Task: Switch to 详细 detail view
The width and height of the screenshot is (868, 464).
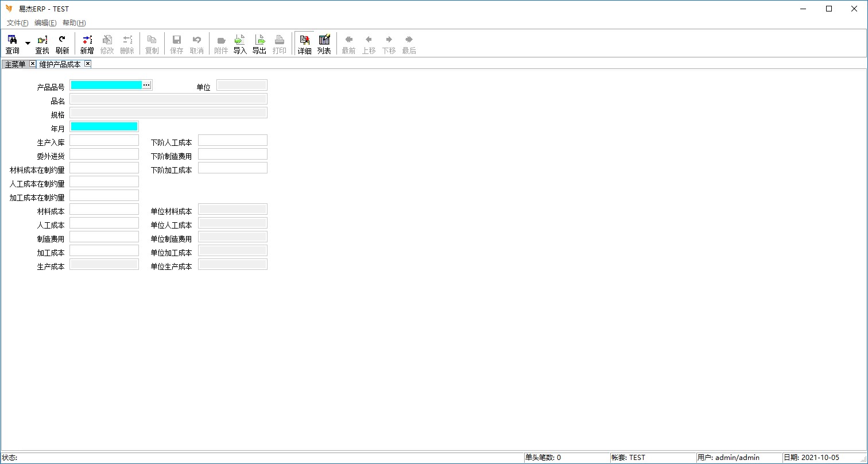Action: tap(304, 44)
